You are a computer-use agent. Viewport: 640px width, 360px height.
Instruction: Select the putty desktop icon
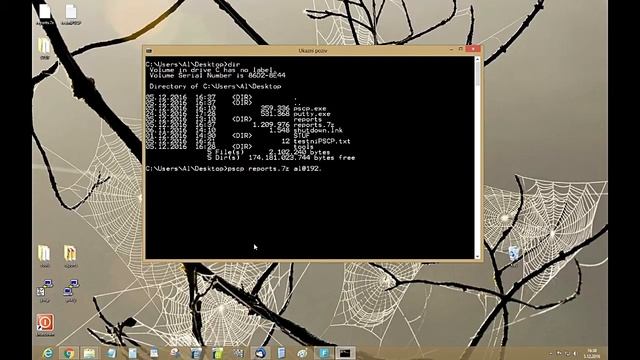pyautogui.click(x=71, y=290)
